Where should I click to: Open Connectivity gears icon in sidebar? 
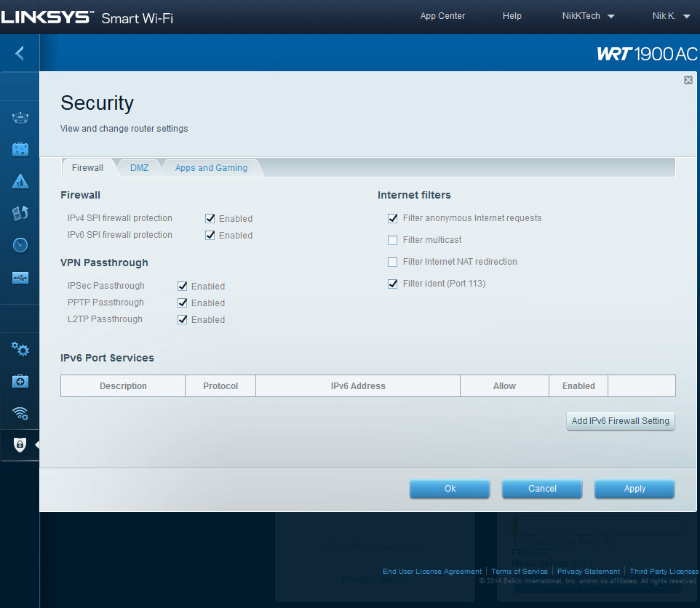tap(20, 349)
